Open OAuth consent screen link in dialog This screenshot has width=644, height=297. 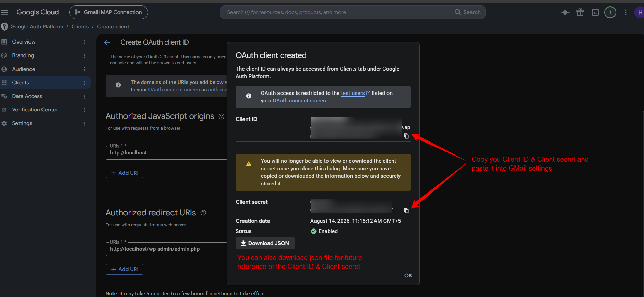click(x=299, y=101)
